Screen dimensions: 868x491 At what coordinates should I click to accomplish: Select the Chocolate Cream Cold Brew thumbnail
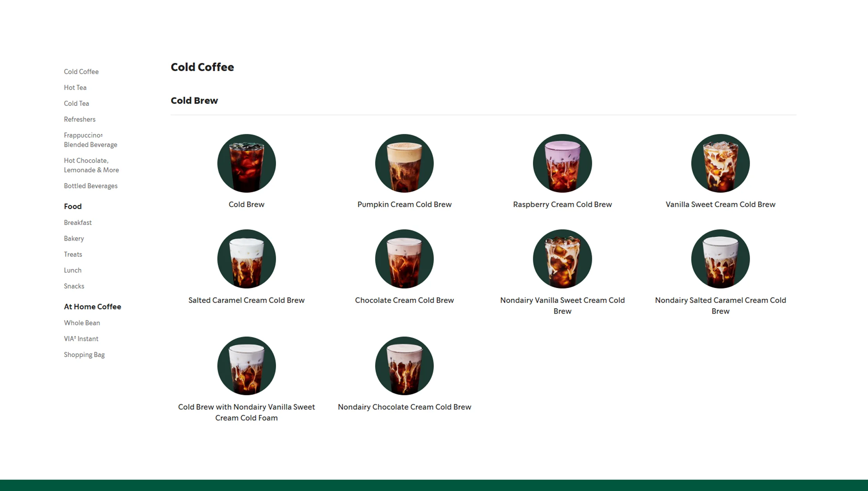(x=404, y=259)
